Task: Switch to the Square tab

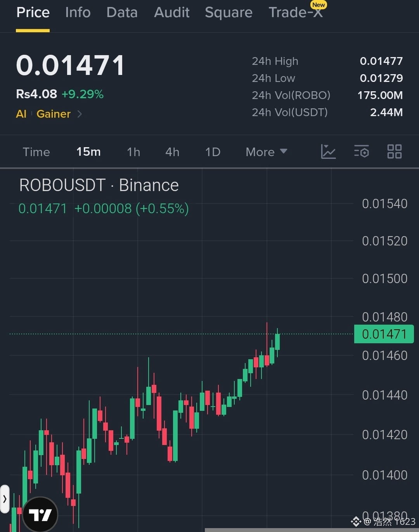Action: [x=229, y=12]
